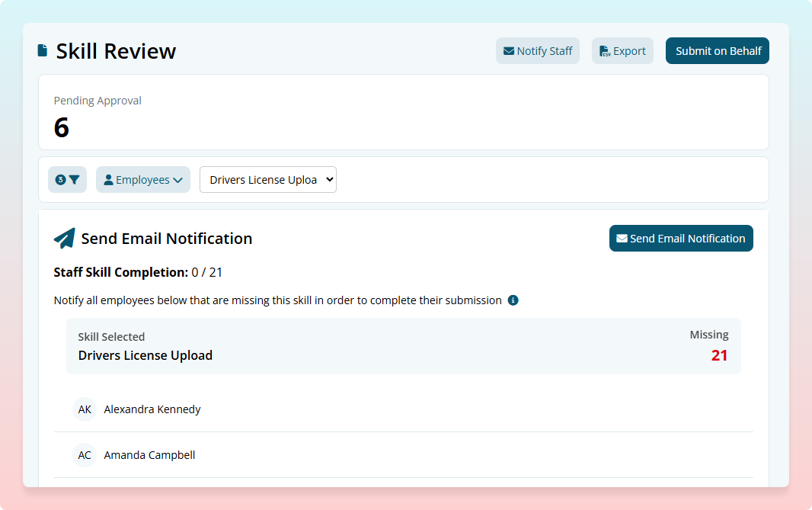Click the red Missing count of 21
This screenshot has height=510, width=812.
tap(719, 355)
